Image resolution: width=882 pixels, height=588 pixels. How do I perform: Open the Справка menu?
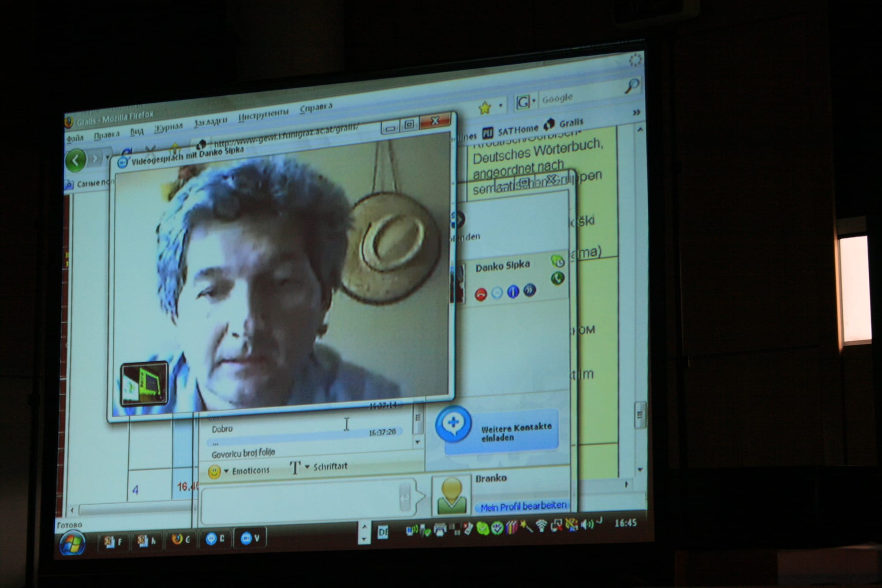point(316,107)
